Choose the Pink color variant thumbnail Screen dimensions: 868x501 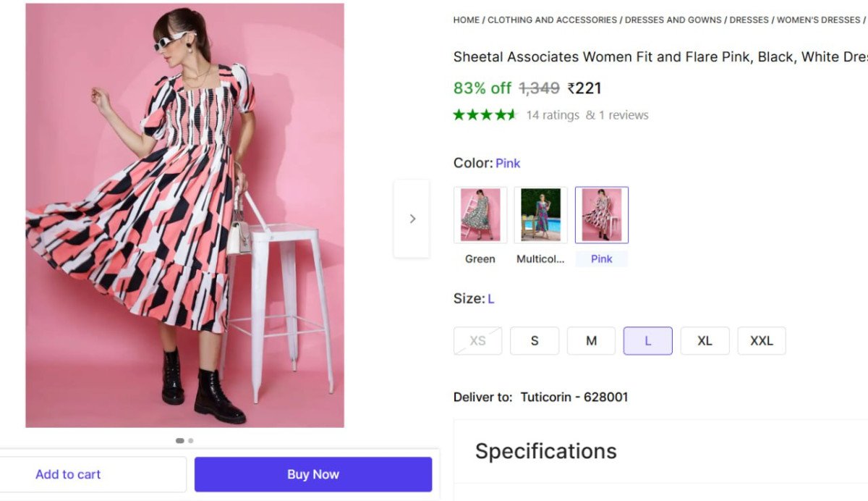tap(601, 215)
